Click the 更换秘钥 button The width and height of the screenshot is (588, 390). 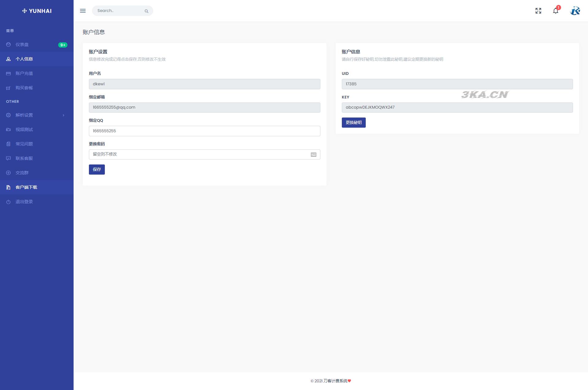(353, 123)
